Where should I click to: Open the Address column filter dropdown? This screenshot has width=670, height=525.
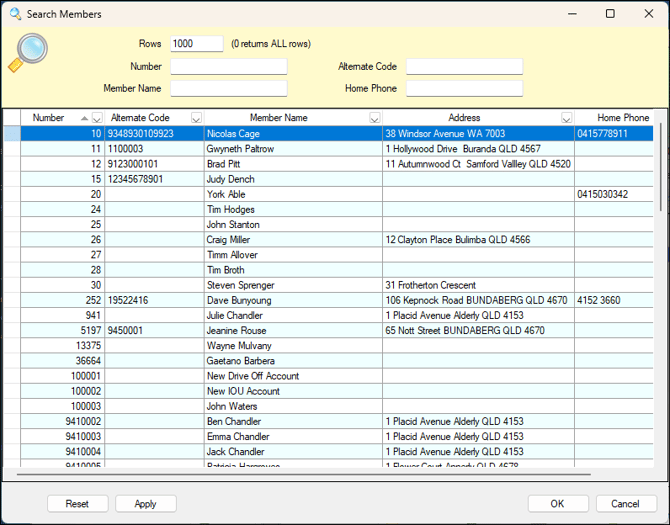click(566, 118)
